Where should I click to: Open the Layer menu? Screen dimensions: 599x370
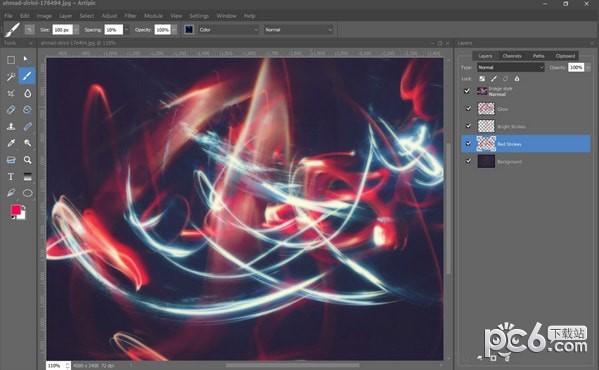click(x=65, y=16)
